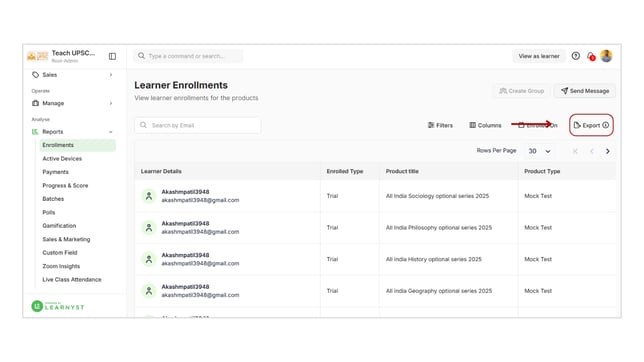Open Rows Per Page dropdown
The height and width of the screenshot is (362, 644).
(x=539, y=151)
